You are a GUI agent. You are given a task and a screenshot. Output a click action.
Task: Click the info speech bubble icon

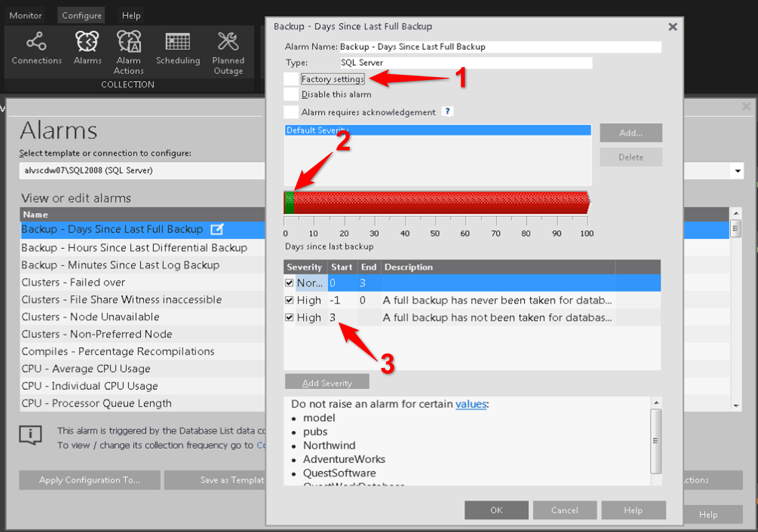[30, 435]
